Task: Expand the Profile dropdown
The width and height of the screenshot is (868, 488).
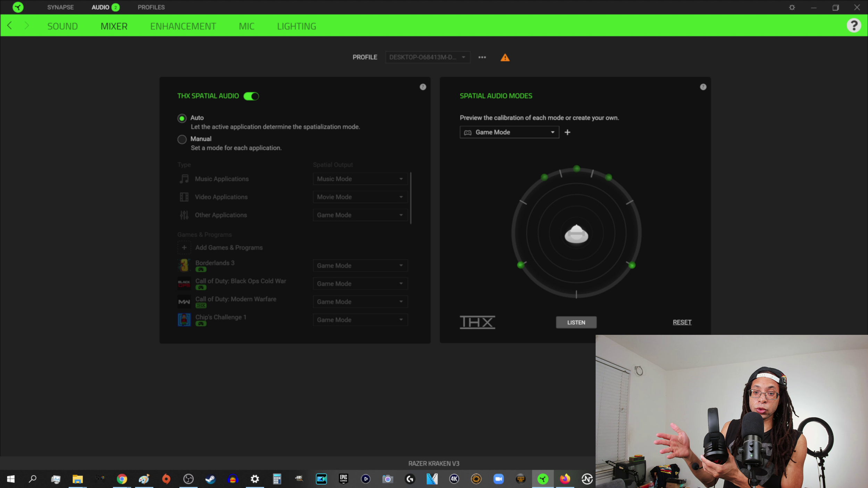Action: tap(427, 57)
